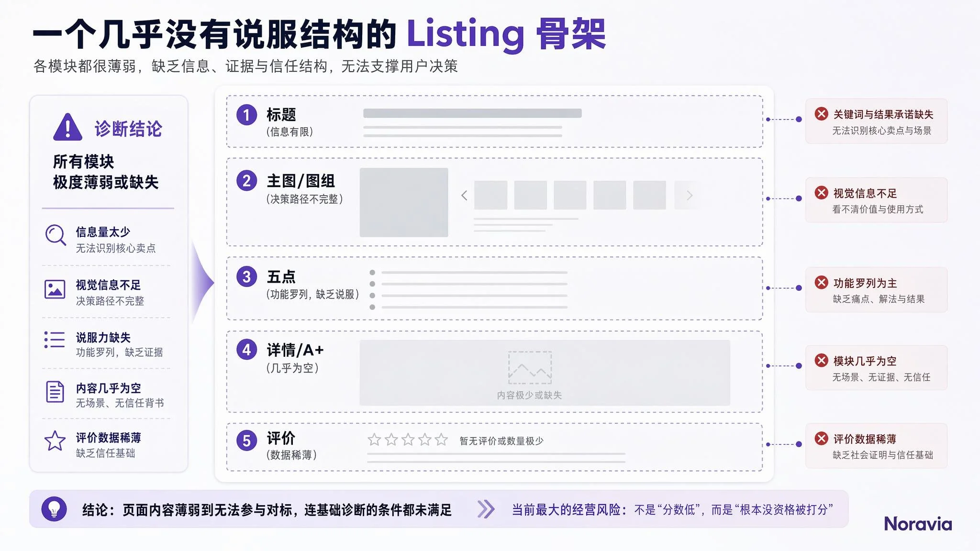The image size is (980, 551).
Task: Click the fifth empty rating star in 评价
Action: coord(441,440)
